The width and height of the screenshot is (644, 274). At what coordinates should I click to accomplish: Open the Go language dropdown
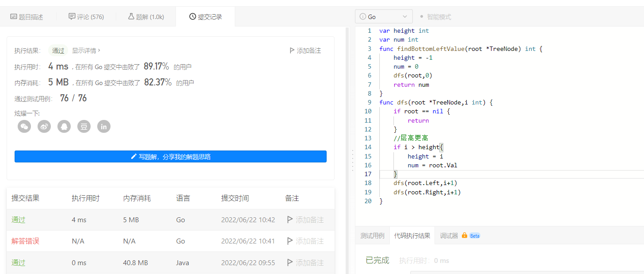(384, 17)
